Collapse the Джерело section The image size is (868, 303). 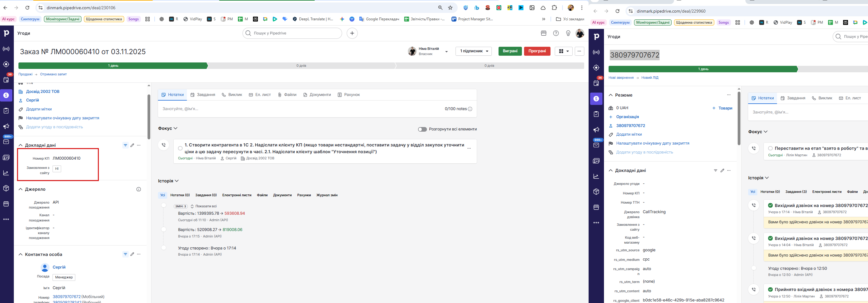coord(21,189)
